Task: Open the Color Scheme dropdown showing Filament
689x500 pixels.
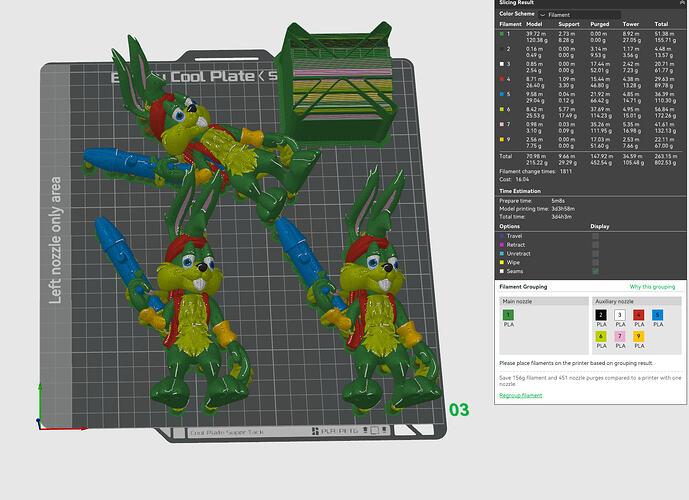Action: click(579, 14)
